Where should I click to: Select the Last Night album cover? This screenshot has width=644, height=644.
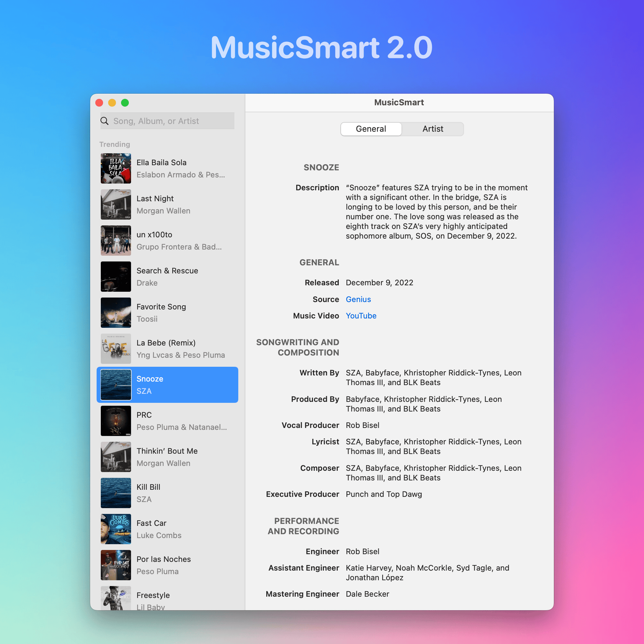click(116, 204)
